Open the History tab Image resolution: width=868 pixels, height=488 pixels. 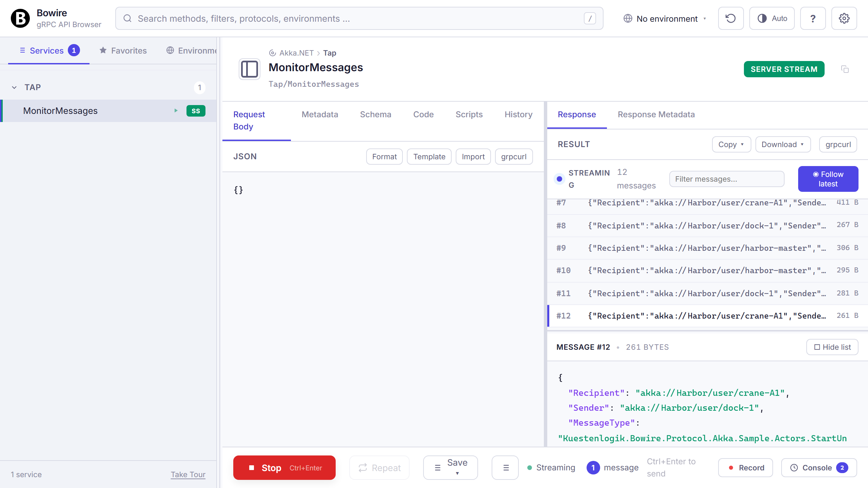pos(518,115)
